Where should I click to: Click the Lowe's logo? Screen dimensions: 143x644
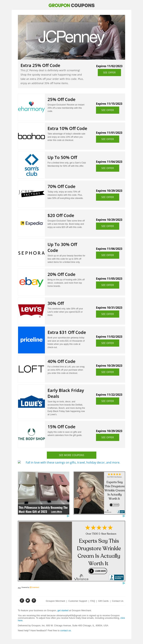pos(31,402)
